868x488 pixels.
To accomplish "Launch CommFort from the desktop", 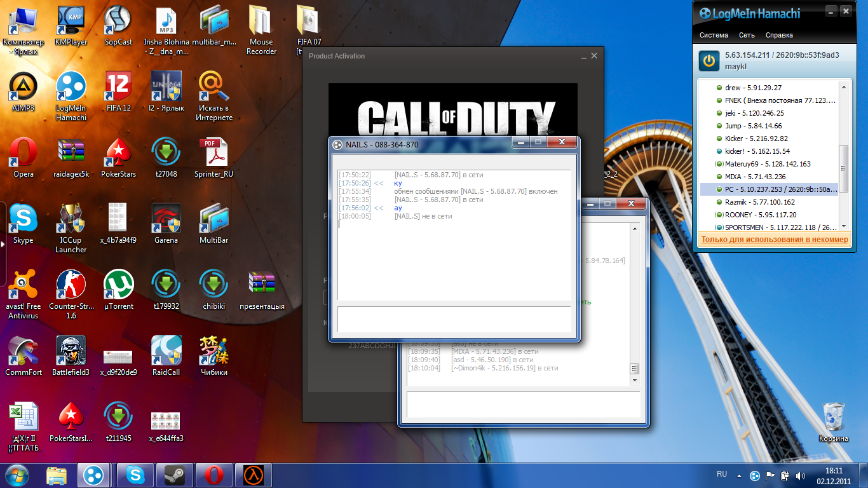I will (24, 356).
